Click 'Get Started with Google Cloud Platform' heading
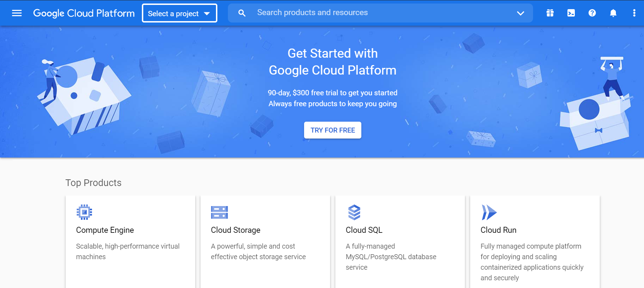The width and height of the screenshot is (644, 288). pyautogui.click(x=333, y=62)
